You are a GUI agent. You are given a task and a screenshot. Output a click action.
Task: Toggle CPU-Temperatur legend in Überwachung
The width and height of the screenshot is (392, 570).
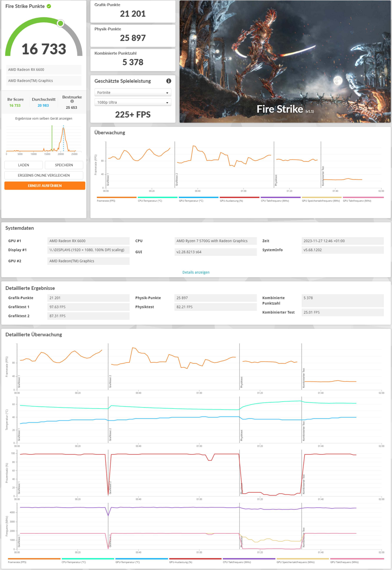[x=150, y=201]
